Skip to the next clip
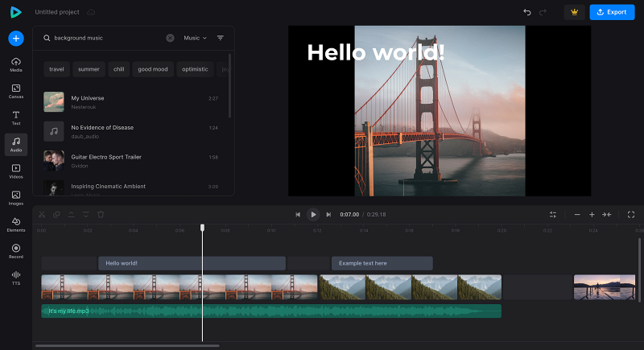The image size is (644, 350). [328, 215]
